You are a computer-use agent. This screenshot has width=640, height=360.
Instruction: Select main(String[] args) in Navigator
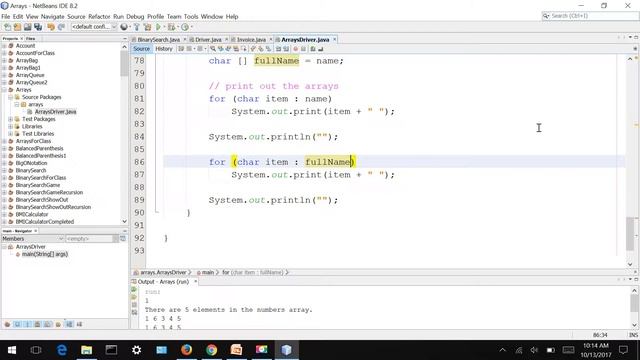tap(44, 254)
